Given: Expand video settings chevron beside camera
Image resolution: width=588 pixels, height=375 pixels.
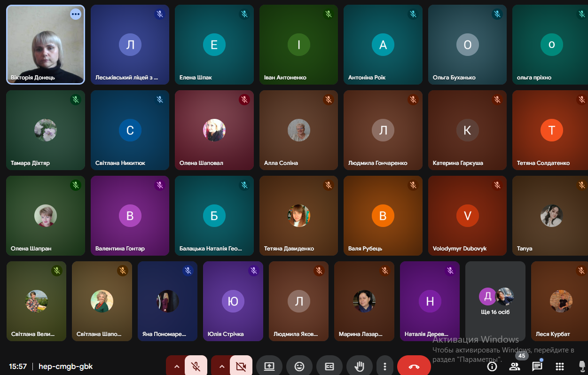Looking at the screenshot, I should 222,367.
